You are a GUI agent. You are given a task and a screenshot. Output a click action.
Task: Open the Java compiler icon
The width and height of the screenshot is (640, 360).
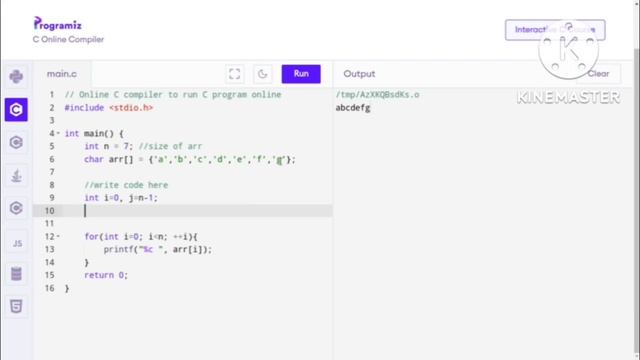(16, 176)
